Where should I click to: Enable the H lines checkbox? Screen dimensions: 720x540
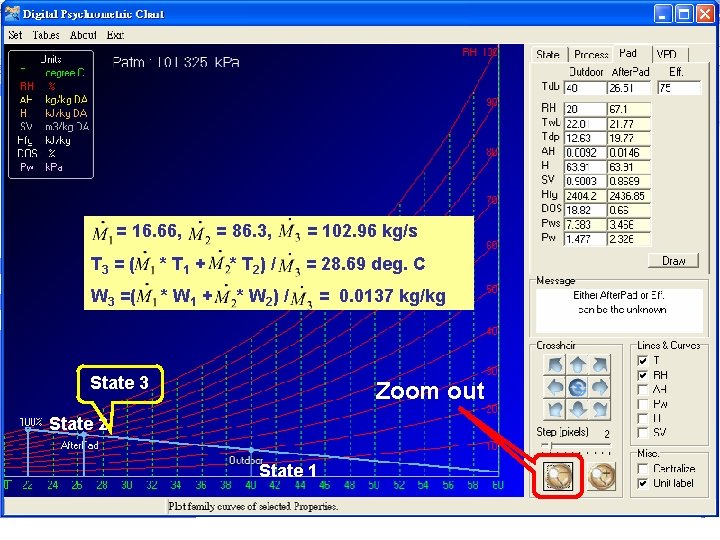click(643, 419)
